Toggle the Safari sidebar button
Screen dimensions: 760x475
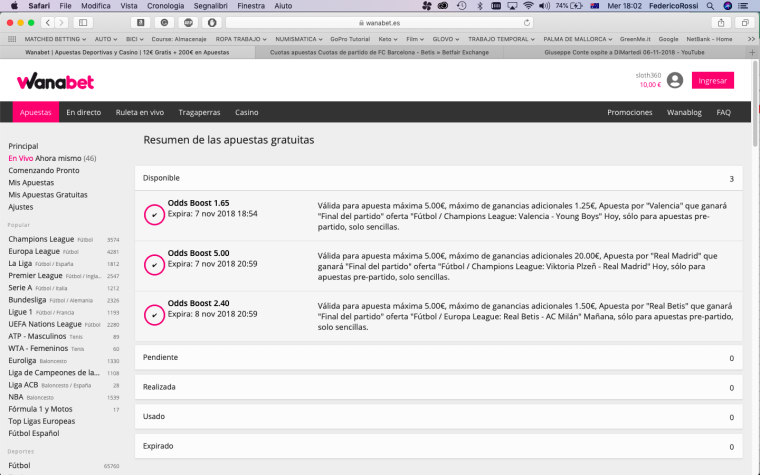point(83,22)
